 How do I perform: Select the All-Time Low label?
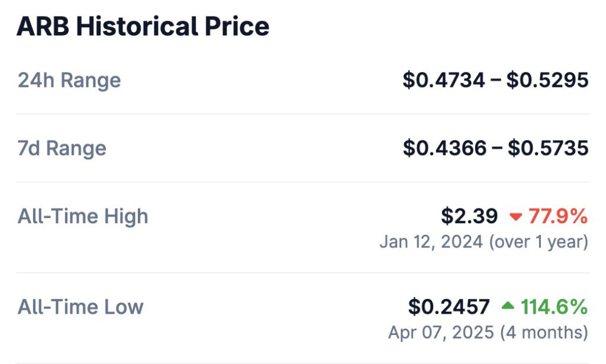click(x=80, y=307)
